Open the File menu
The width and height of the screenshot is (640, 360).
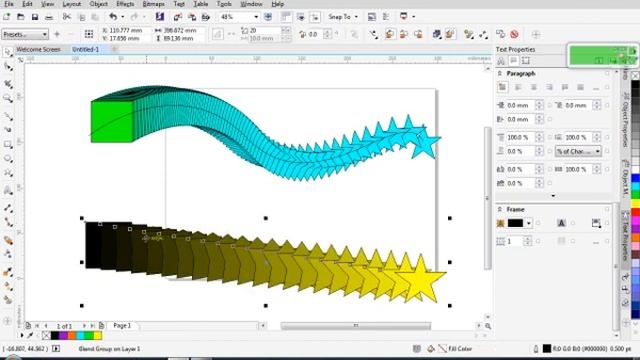tap(9, 4)
